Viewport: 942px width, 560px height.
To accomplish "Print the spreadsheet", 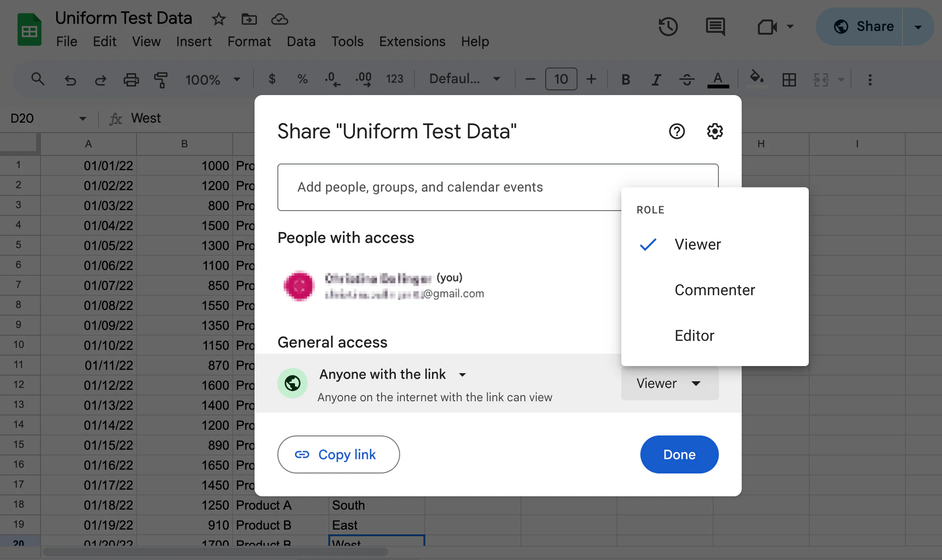I will pos(131,79).
